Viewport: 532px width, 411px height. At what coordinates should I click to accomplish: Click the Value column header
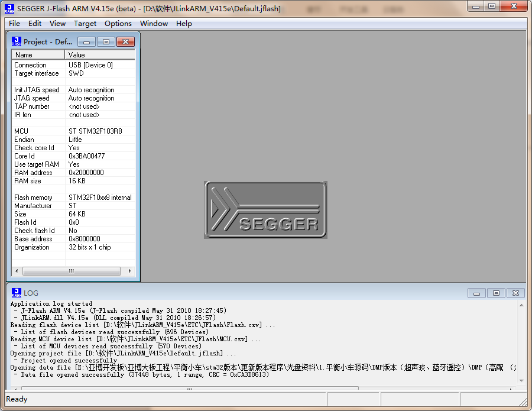click(x=100, y=54)
